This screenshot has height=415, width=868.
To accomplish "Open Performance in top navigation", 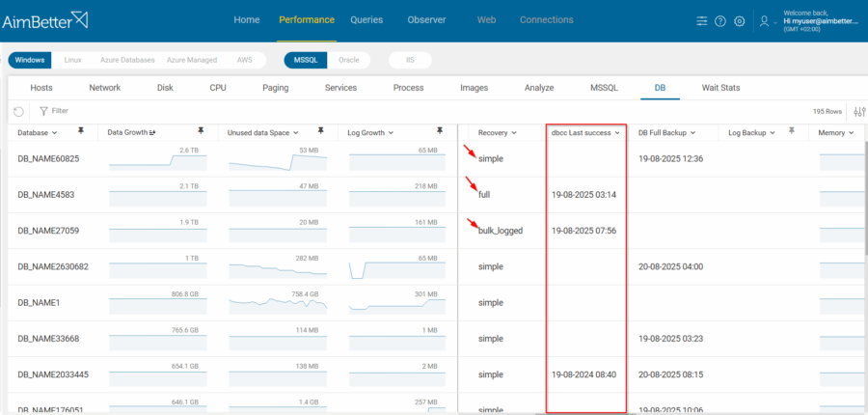I will [307, 20].
